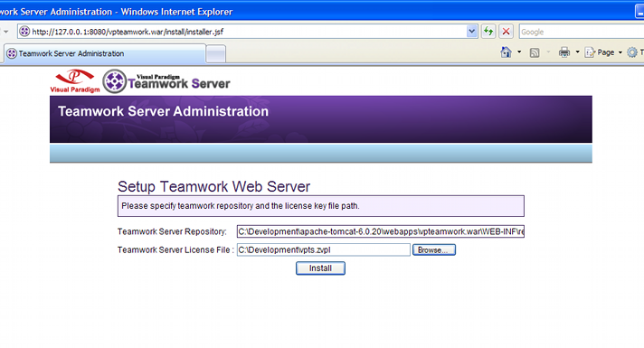Open the Home page icon
The image size is (644, 348).
point(506,52)
